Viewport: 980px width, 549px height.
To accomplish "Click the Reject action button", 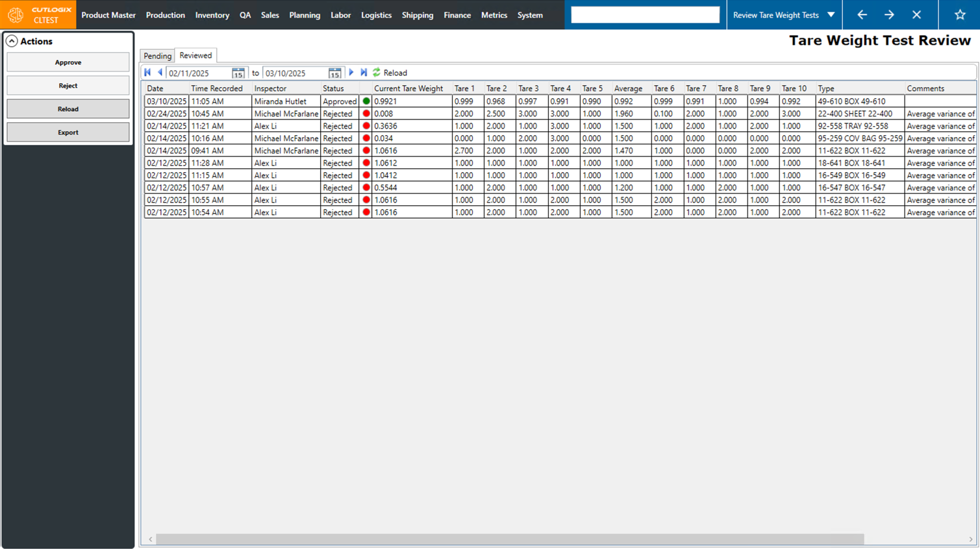I will 68,86.
